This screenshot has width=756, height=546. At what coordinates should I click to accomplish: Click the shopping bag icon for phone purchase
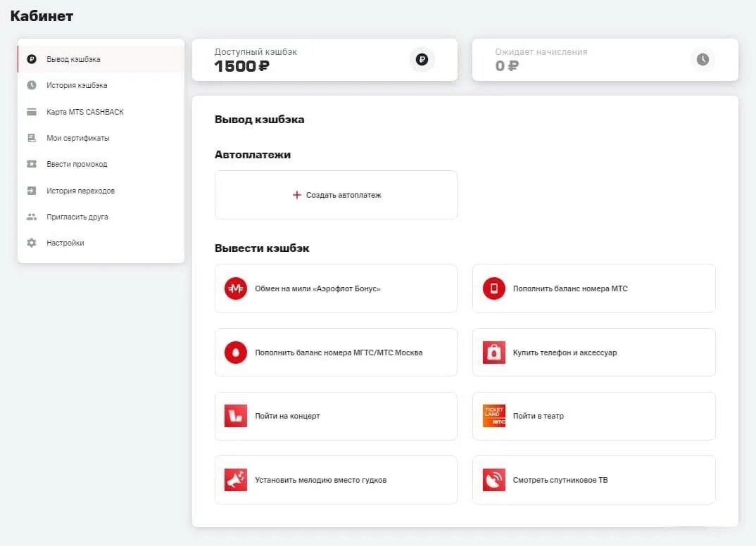click(x=493, y=353)
